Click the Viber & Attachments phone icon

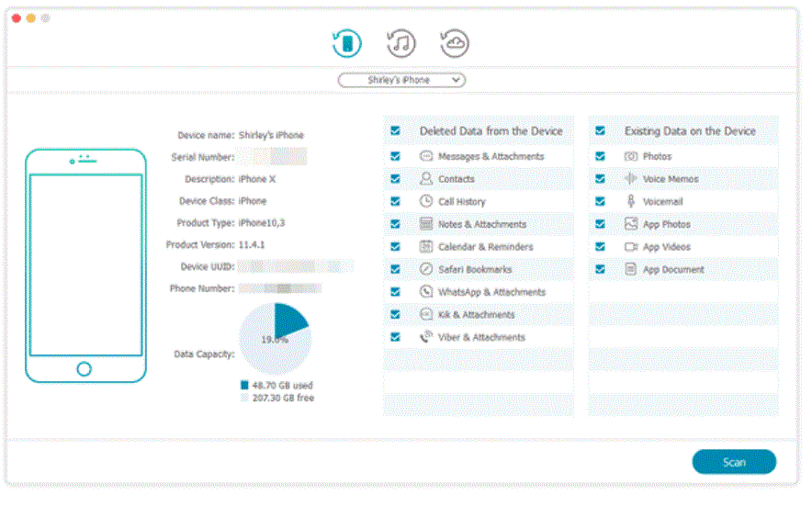(x=425, y=337)
